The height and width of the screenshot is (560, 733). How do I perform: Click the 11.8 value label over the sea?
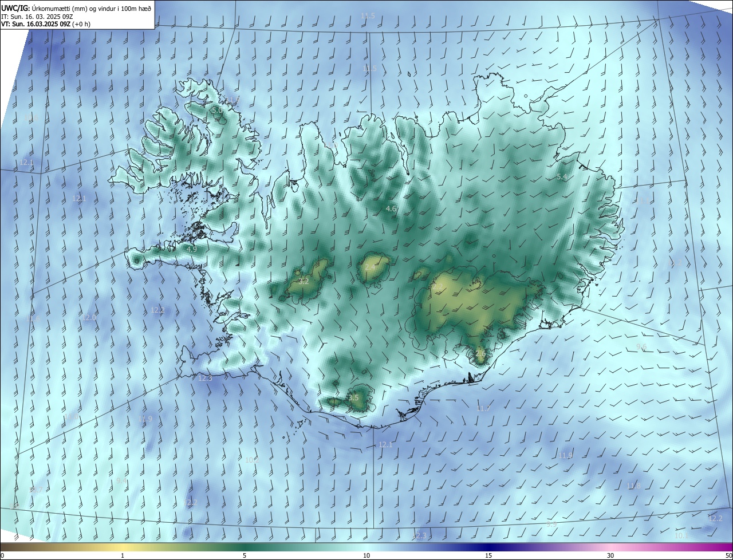[x=633, y=486]
